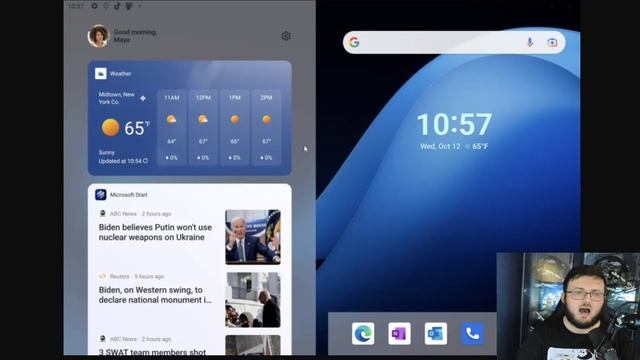
Task: Click the 65°F current temperature reading
Action: 137,128
